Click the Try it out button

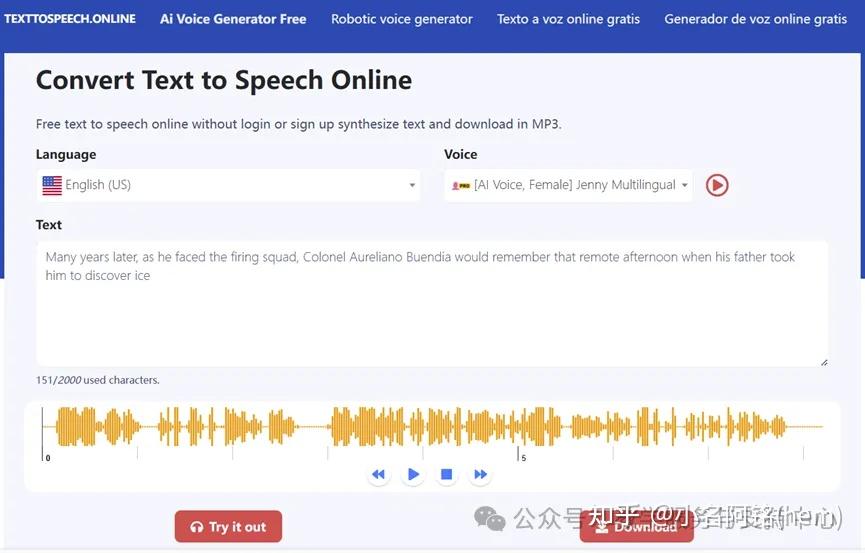(x=228, y=527)
